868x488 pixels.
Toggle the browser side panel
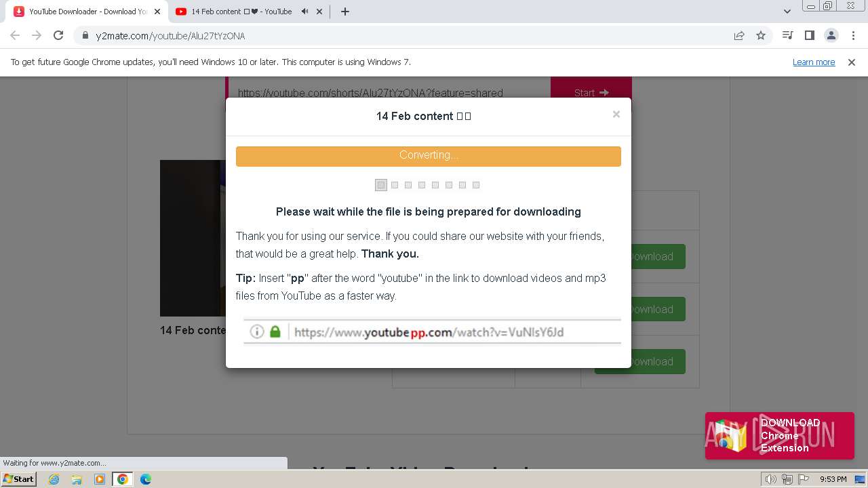(x=809, y=35)
